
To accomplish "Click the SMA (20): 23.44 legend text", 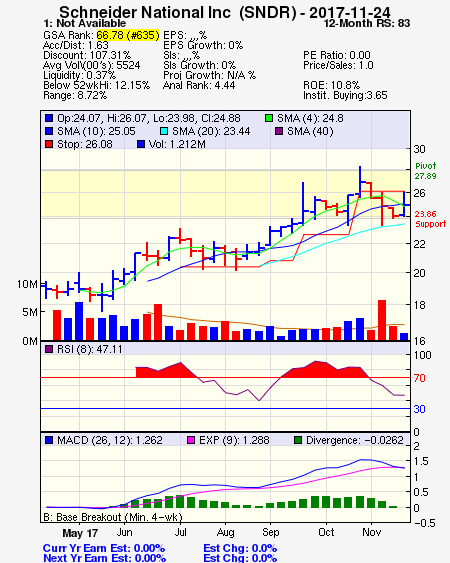I will point(211,131).
